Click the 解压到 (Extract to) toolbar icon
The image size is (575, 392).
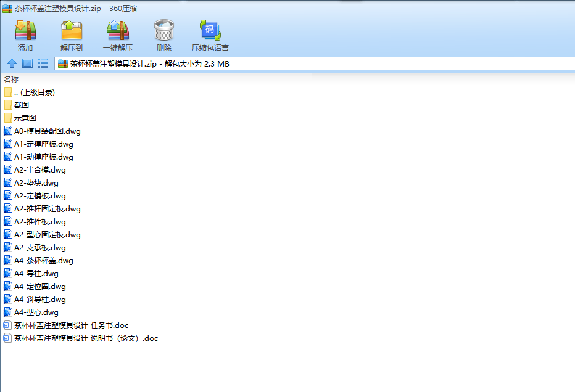tap(72, 30)
